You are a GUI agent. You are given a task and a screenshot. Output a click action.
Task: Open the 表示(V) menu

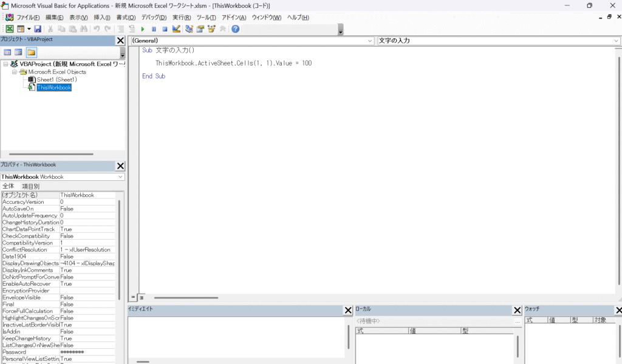(x=78, y=18)
